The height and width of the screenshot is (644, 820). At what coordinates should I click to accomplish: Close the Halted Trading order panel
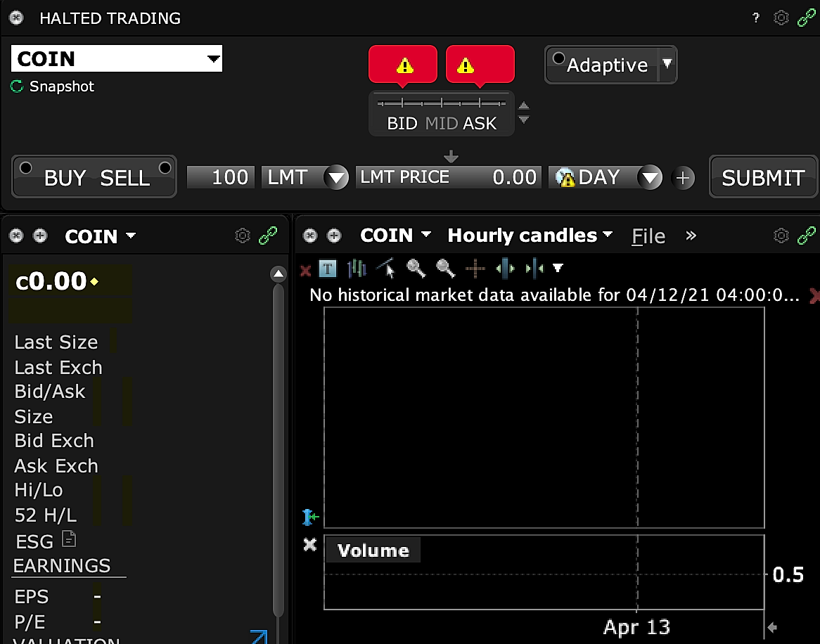point(17,18)
